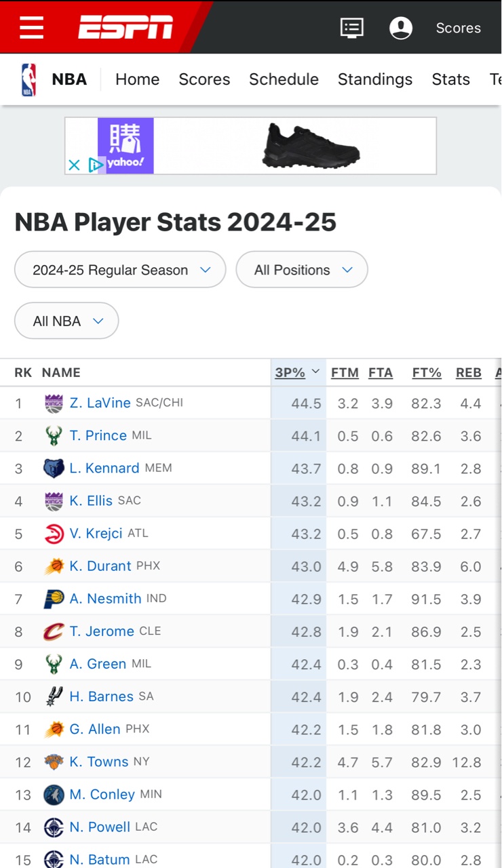Click the NBA league logo
The height and width of the screenshot is (868, 502).
point(28,79)
